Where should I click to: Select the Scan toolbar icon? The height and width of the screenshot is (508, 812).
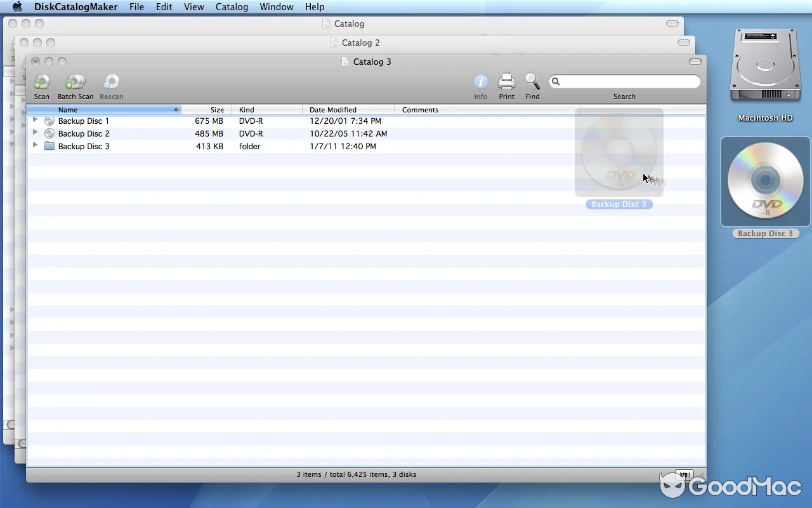pyautogui.click(x=41, y=84)
